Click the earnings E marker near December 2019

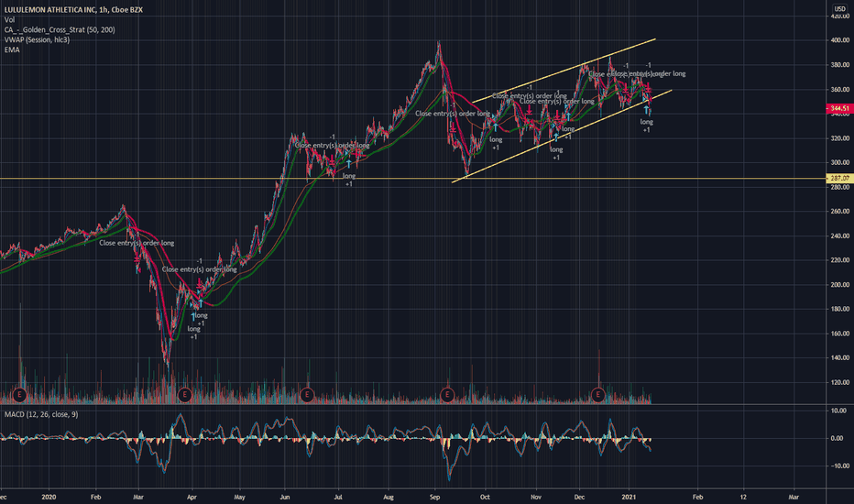tap(19, 394)
